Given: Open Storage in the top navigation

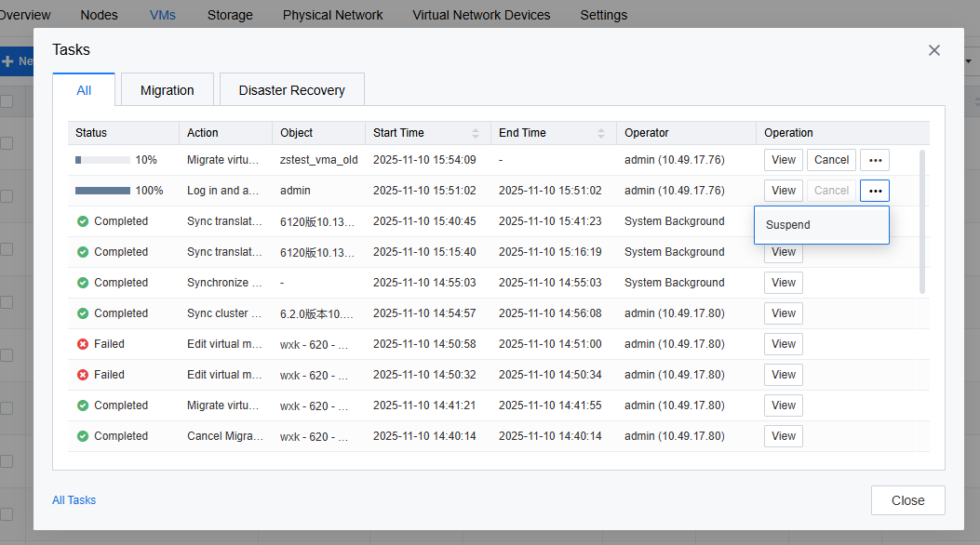Looking at the screenshot, I should click(x=230, y=15).
